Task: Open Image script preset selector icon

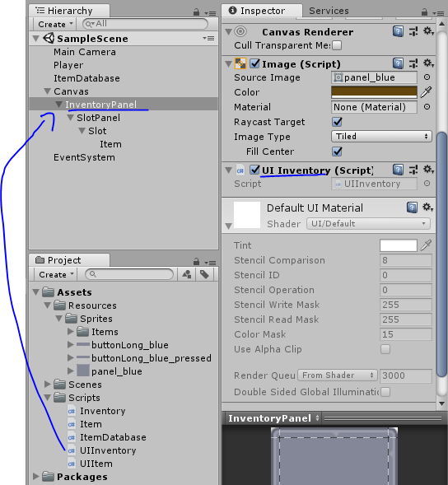Action: (413, 63)
